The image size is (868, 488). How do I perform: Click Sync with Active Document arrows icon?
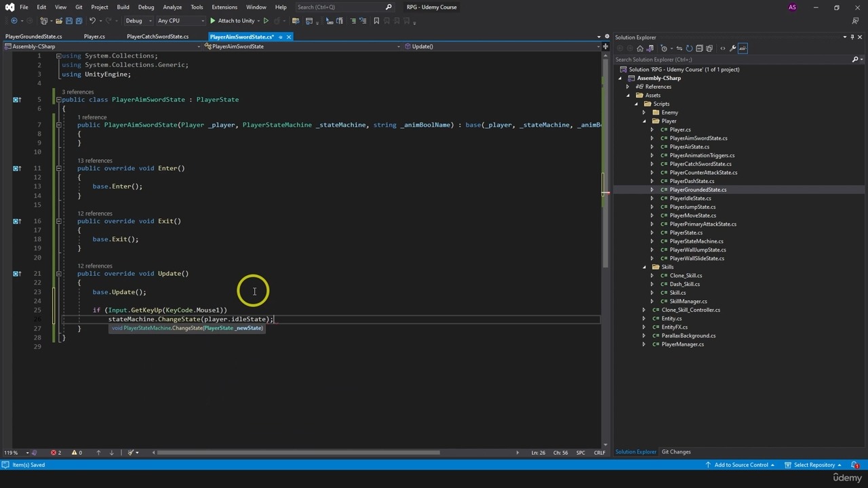click(679, 48)
